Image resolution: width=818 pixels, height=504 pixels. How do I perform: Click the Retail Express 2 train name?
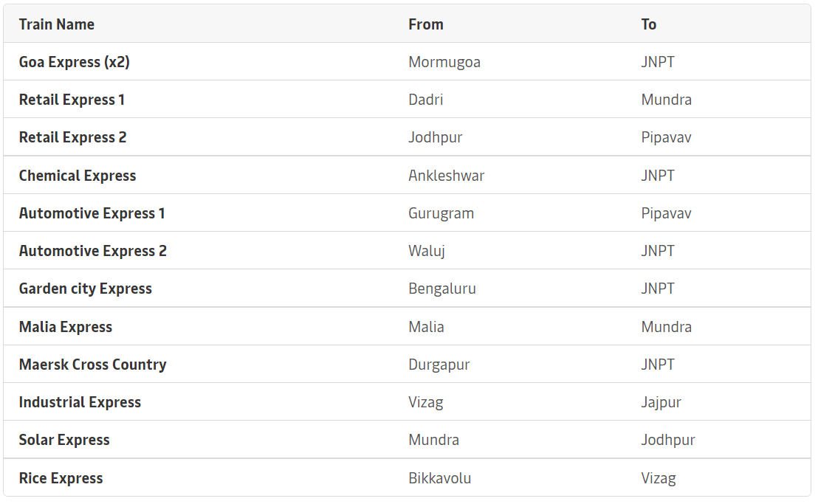pyautogui.click(x=72, y=137)
